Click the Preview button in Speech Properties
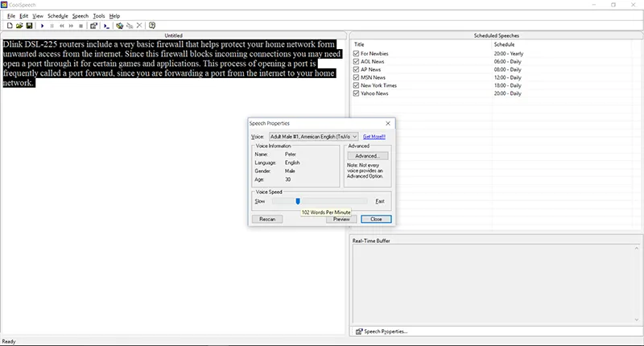 pos(341,219)
